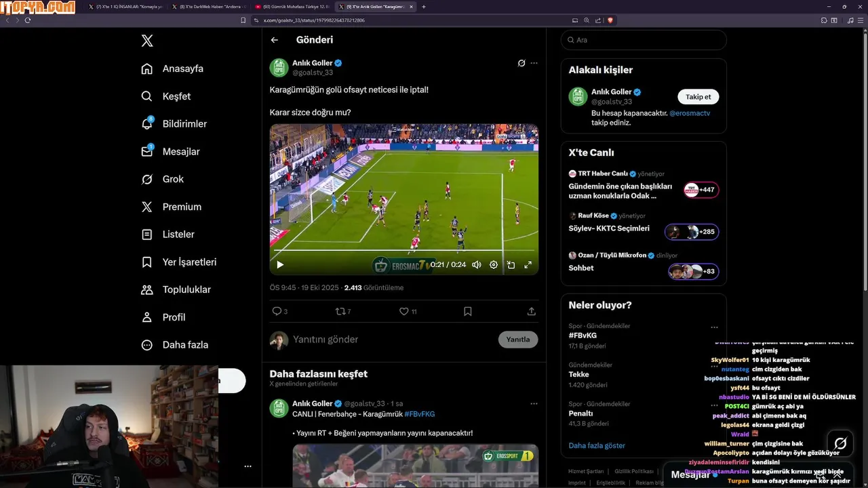Click Grok icon on the main post

point(521,63)
